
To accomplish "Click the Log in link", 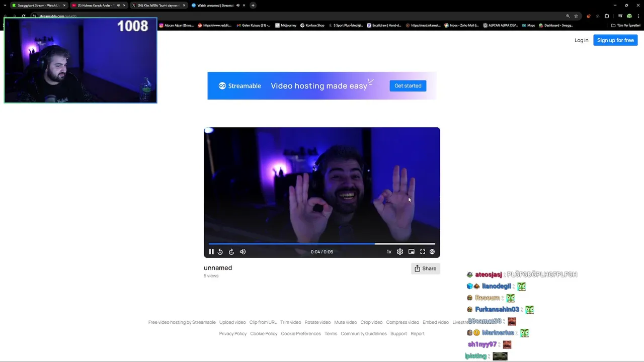I will (581, 40).
